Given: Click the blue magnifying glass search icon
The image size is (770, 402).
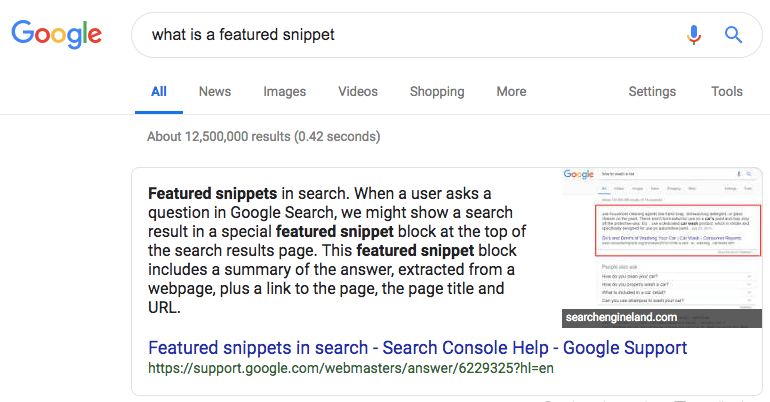Looking at the screenshot, I should click(x=734, y=35).
